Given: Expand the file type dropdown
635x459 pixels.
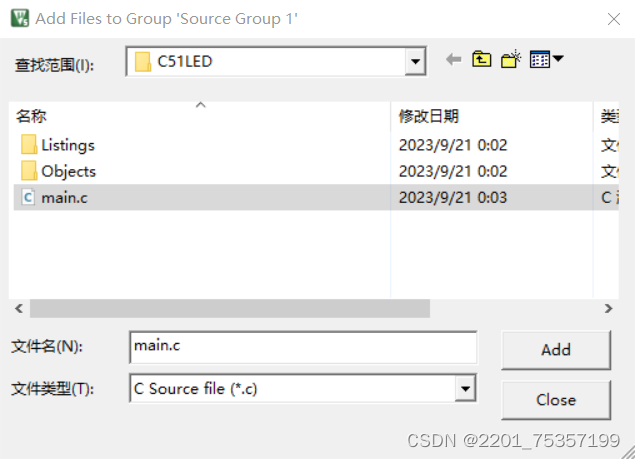Looking at the screenshot, I should click(x=465, y=389).
